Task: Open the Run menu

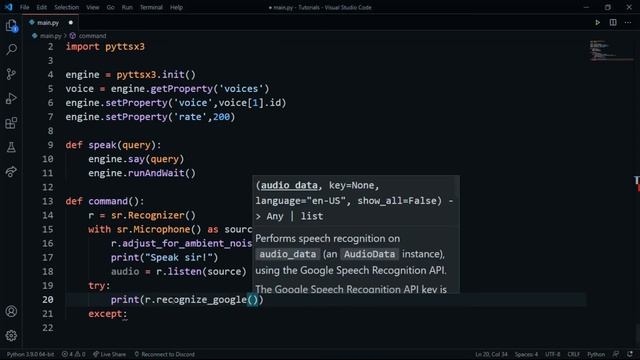Action: [x=127, y=7]
